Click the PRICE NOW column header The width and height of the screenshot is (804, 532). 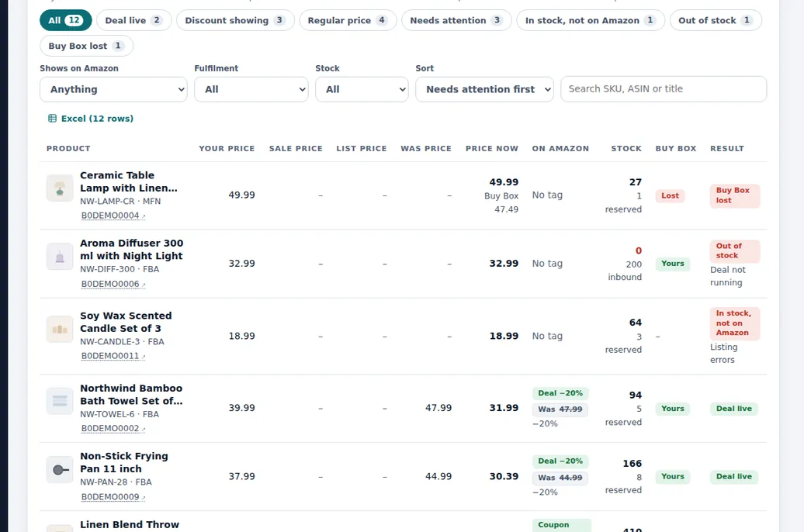(492, 149)
